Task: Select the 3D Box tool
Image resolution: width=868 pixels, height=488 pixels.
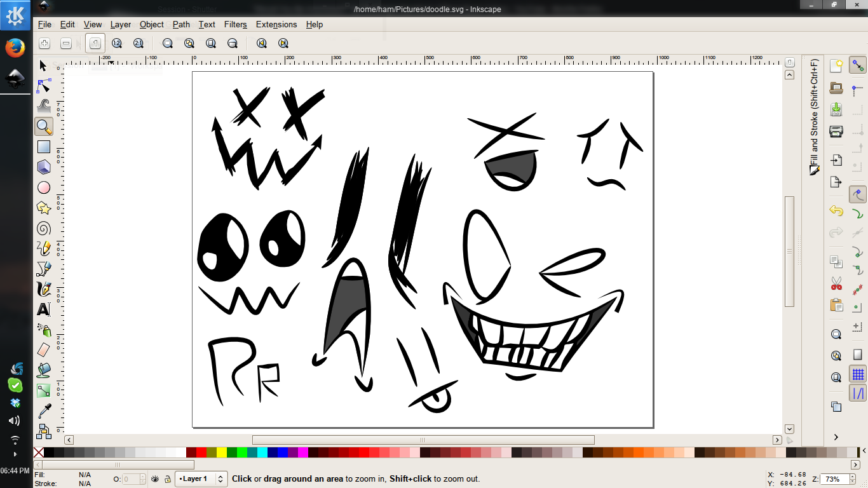Action: pyautogui.click(x=43, y=167)
